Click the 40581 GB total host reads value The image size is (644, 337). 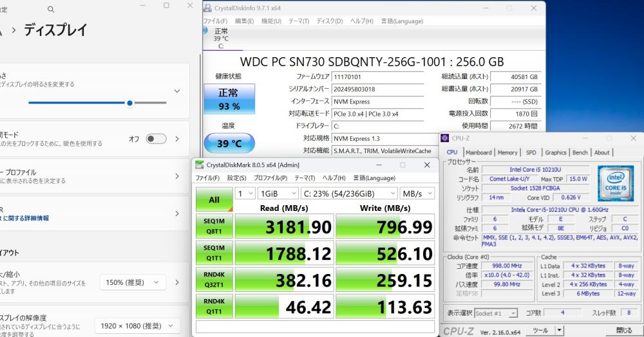[515, 77]
